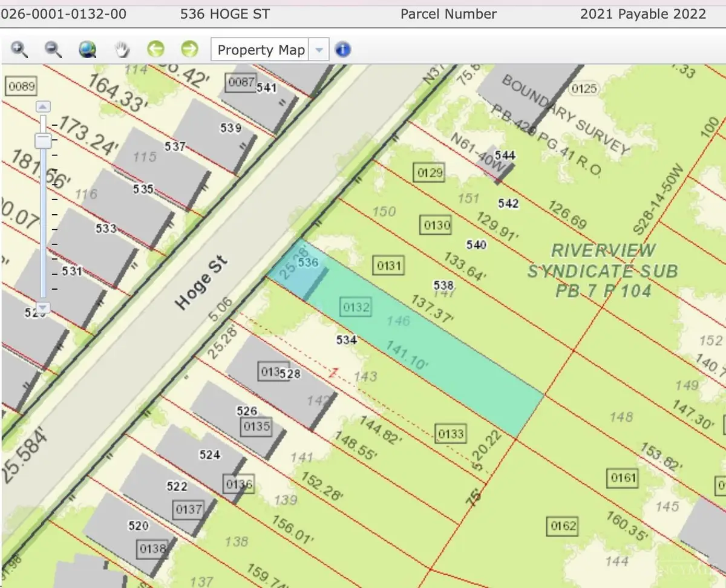Click parcel label 0089 box
Image resolution: width=726 pixels, height=588 pixels.
click(21, 87)
